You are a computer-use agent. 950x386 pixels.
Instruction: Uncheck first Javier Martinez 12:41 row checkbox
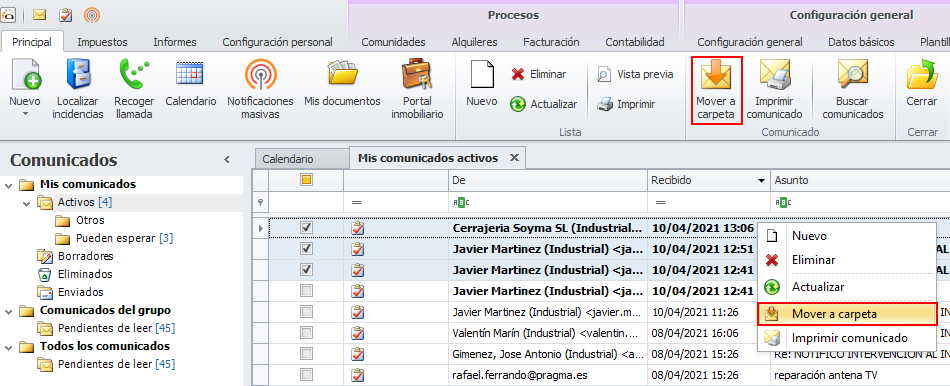(307, 270)
